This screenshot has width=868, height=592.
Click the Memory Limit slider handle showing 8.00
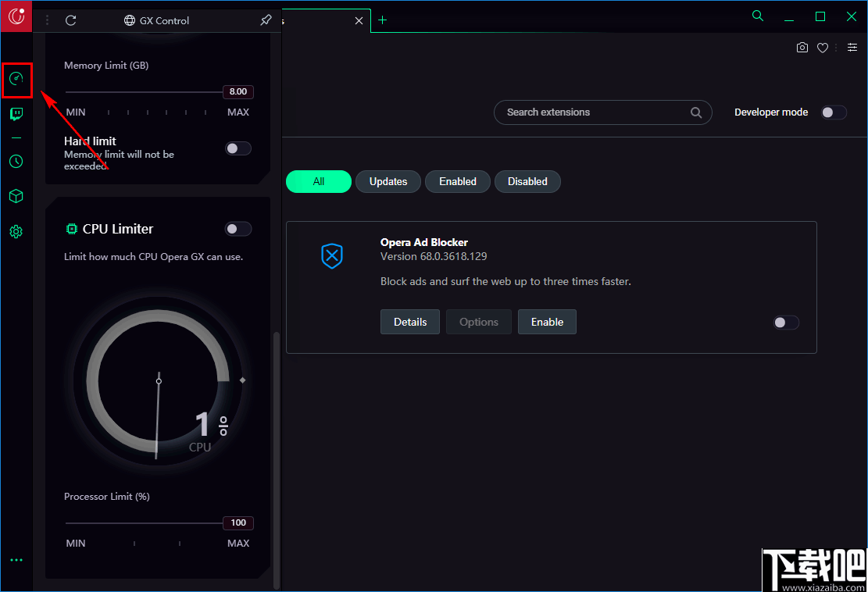(x=238, y=92)
